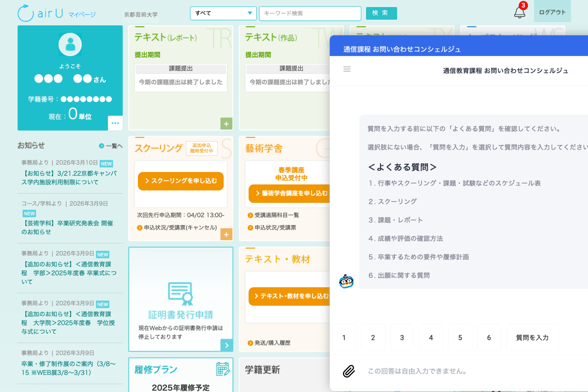Click the 通信課程 お問い合わせコンシェルジュ title bar
The width and height of the screenshot is (588, 392).
459,46
